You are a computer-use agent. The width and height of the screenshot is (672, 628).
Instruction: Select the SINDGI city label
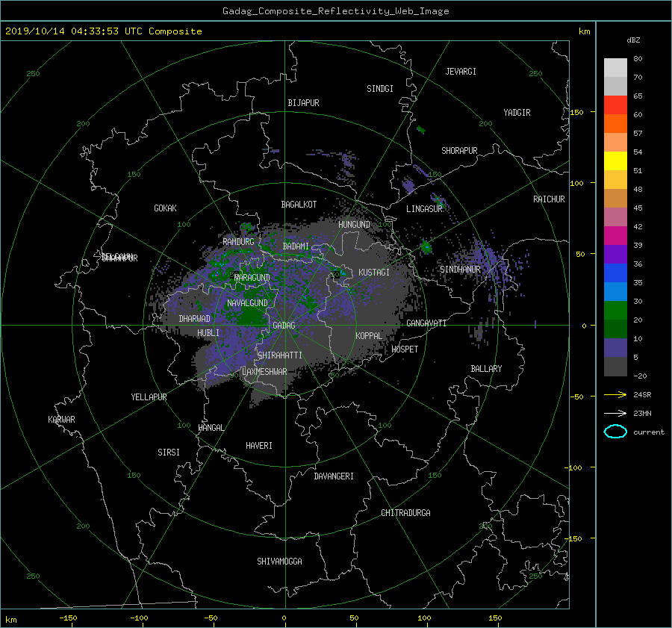(380, 89)
